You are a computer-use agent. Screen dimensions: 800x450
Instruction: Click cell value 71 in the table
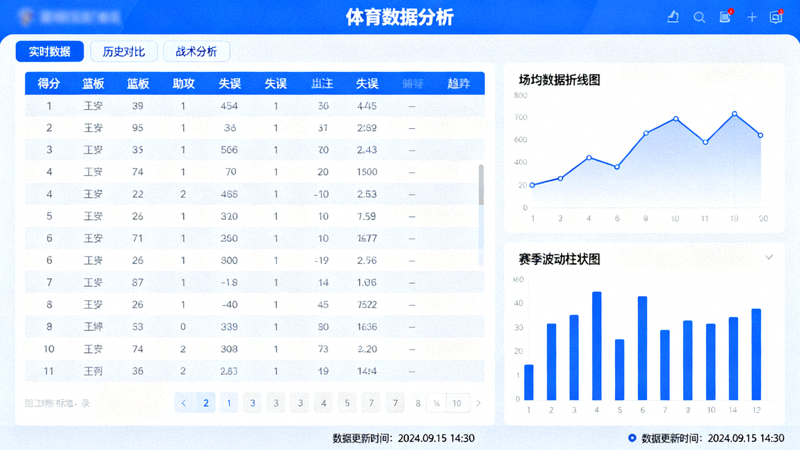[138, 238]
